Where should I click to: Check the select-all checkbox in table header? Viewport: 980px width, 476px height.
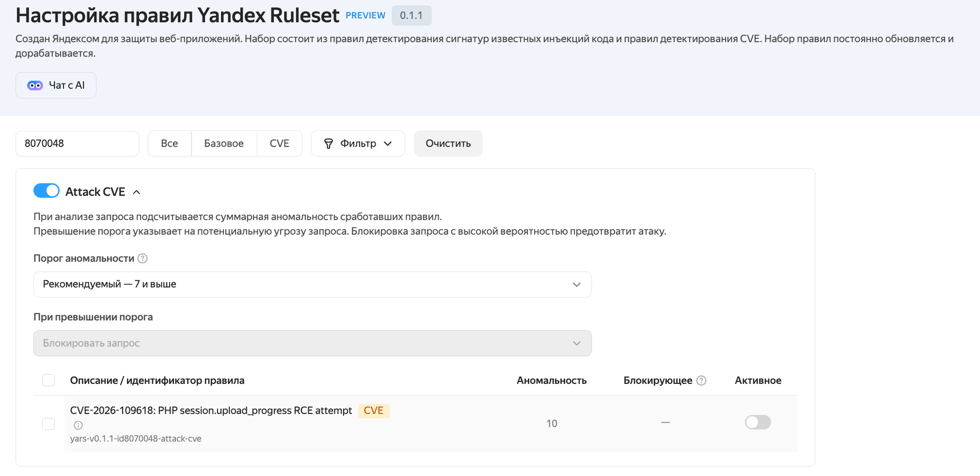coord(49,380)
